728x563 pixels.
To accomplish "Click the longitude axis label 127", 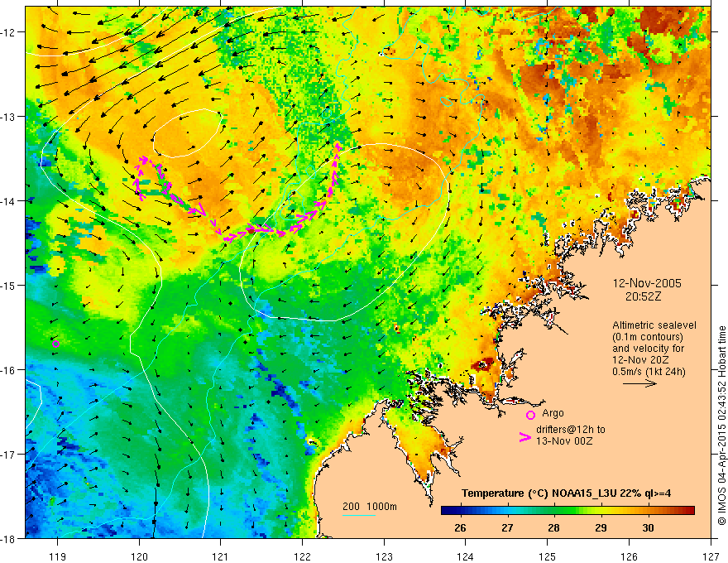I will (x=711, y=556).
